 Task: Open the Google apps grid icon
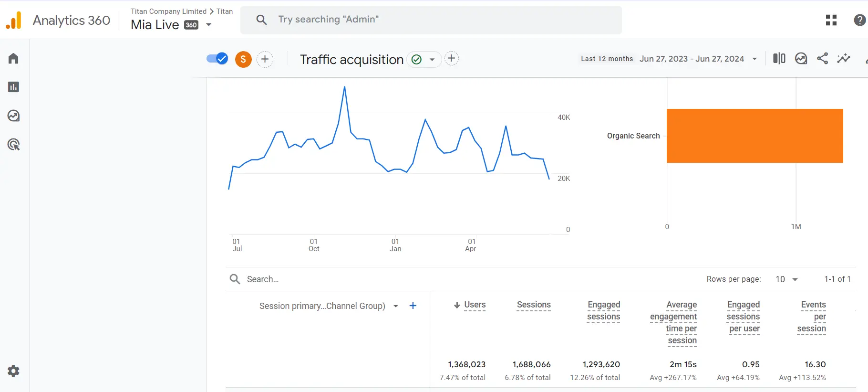[831, 20]
